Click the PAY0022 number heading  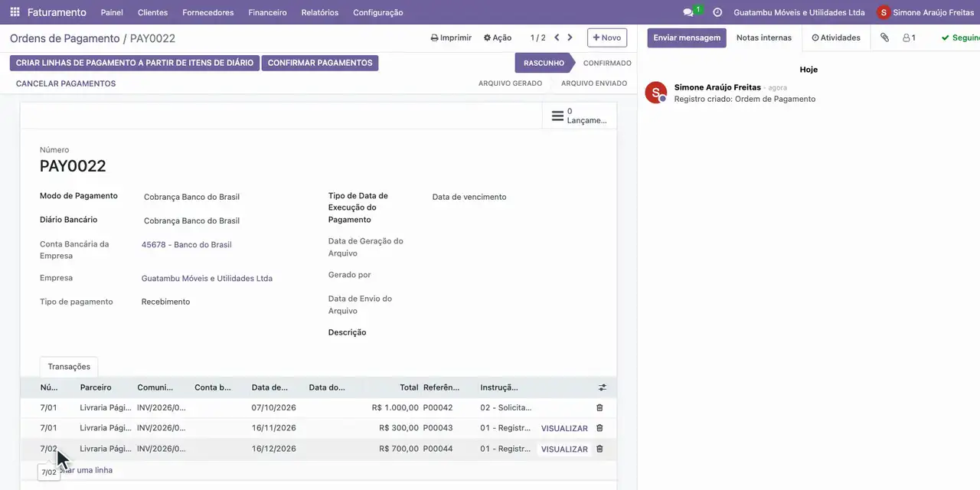(x=73, y=166)
